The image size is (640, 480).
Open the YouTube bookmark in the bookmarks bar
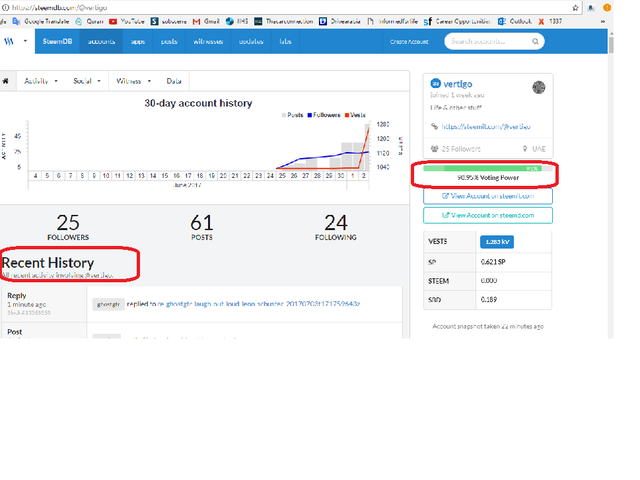[128, 20]
